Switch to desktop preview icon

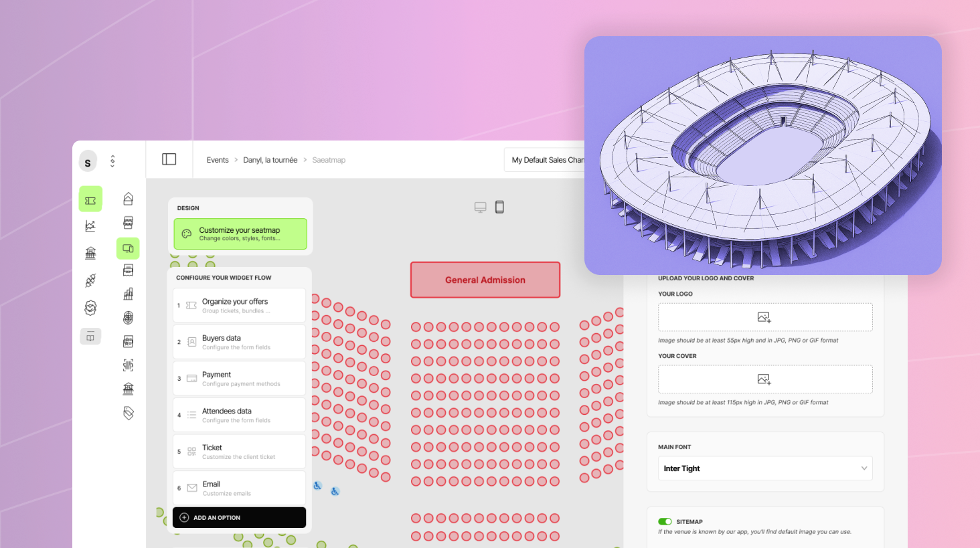click(x=480, y=207)
